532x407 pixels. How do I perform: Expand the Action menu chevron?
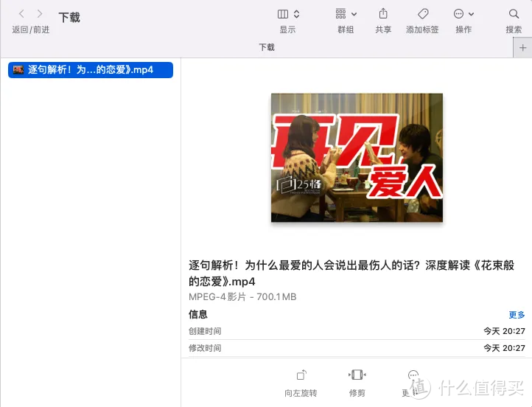[x=472, y=14]
